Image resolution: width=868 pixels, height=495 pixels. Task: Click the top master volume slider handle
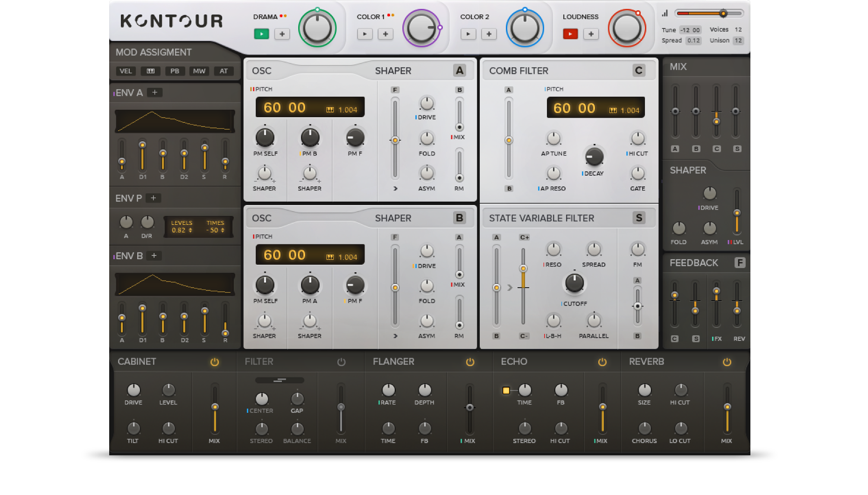click(x=723, y=14)
